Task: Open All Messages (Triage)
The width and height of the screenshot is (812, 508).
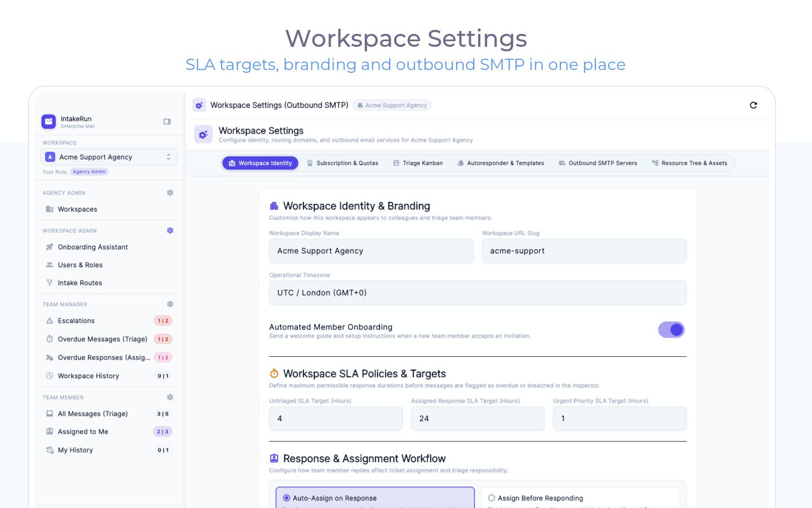Action: tap(109, 414)
